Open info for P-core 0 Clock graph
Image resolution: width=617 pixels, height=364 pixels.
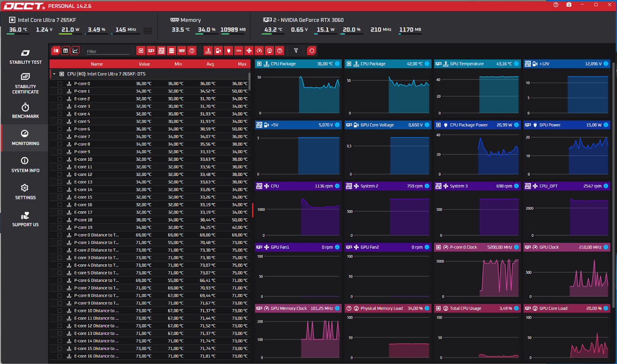point(516,247)
